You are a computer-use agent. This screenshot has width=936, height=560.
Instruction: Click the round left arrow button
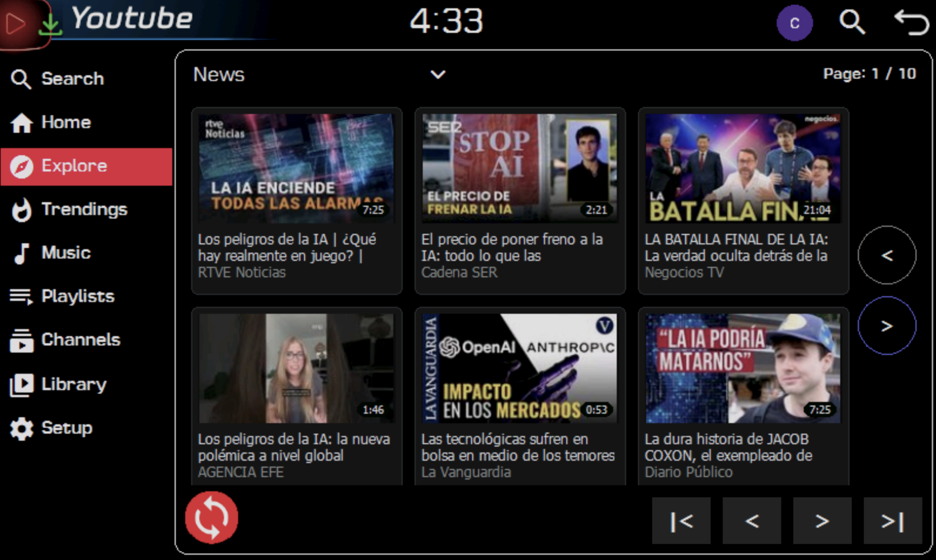[887, 255]
